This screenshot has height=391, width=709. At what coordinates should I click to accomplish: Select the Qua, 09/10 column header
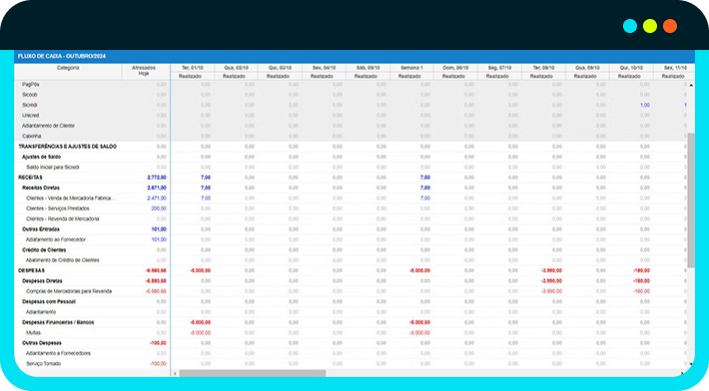[x=587, y=68]
